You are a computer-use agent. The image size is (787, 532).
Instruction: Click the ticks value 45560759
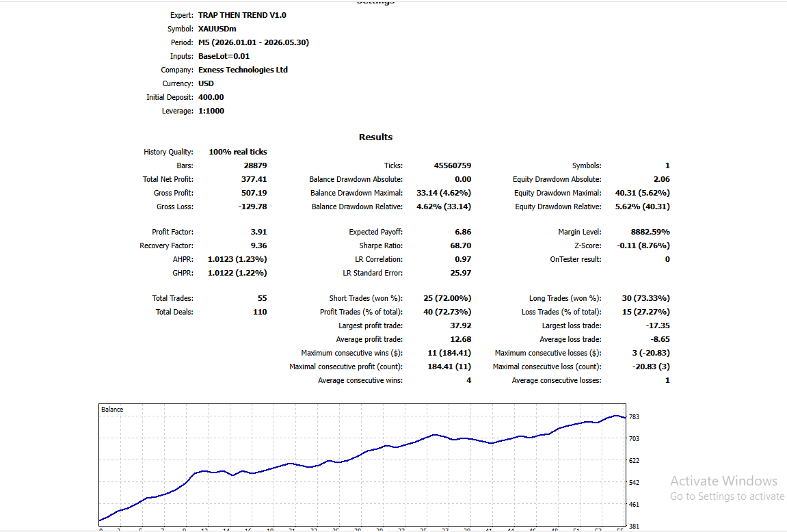[452, 165]
